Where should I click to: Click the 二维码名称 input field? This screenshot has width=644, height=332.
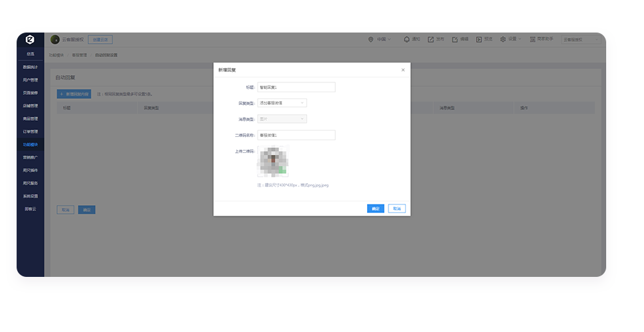point(296,135)
